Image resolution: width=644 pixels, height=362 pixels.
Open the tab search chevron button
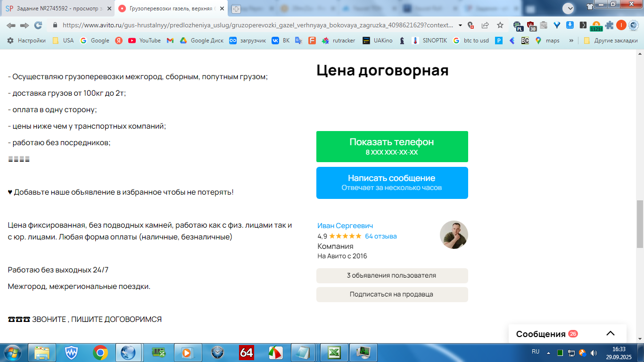coord(569,8)
